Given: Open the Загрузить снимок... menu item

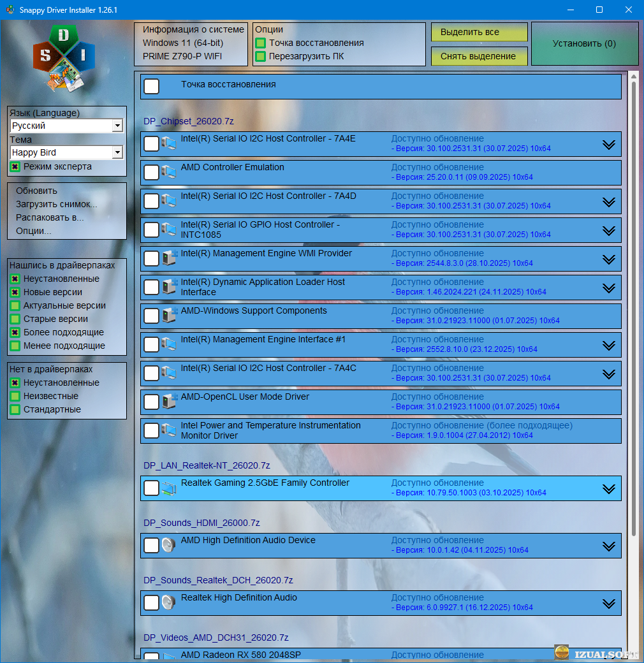Looking at the screenshot, I should 56,204.
